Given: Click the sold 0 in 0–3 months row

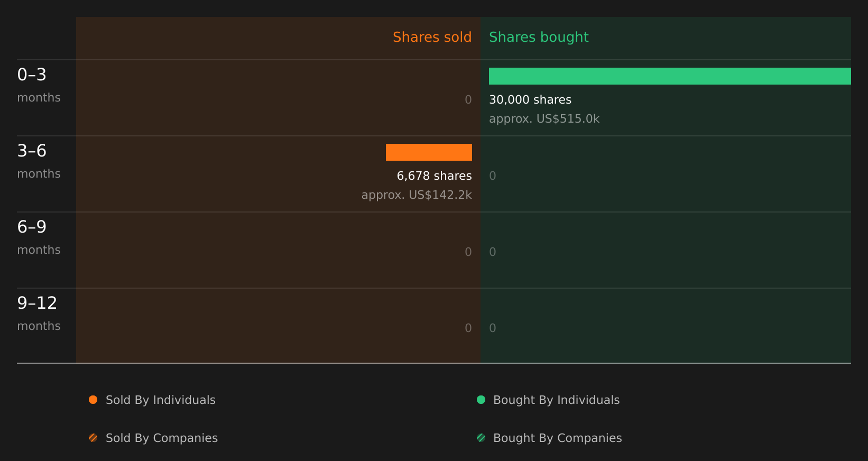Looking at the screenshot, I should [x=468, y=100].
